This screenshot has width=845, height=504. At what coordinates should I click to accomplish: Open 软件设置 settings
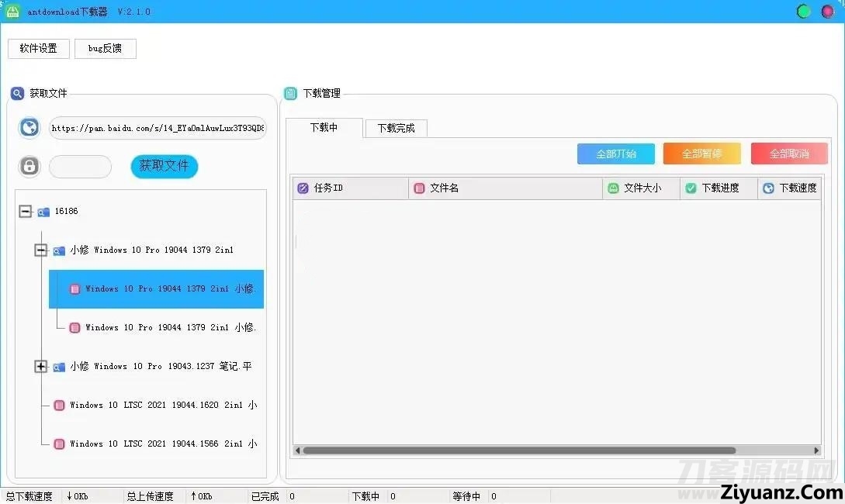tap(39, 48)
